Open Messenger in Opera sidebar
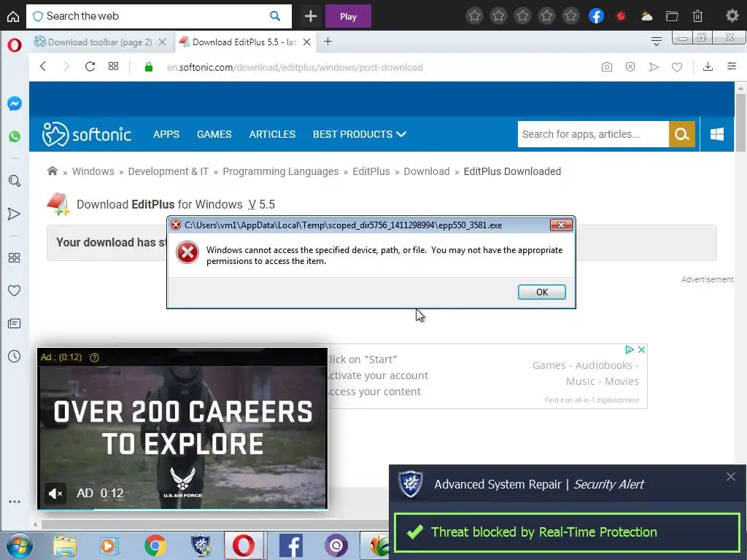The image size is (747, 560). click(15, 104)
